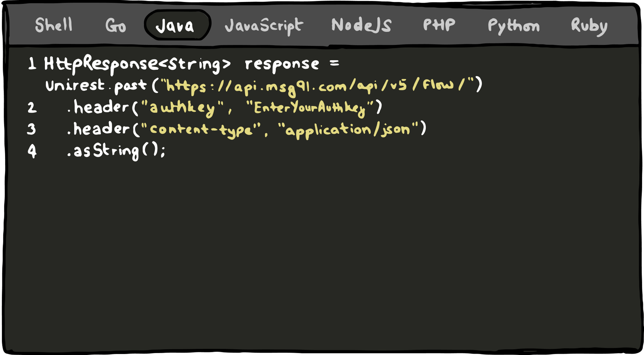
Task: Click the Unirest.post method call
Action: [96, 86]
